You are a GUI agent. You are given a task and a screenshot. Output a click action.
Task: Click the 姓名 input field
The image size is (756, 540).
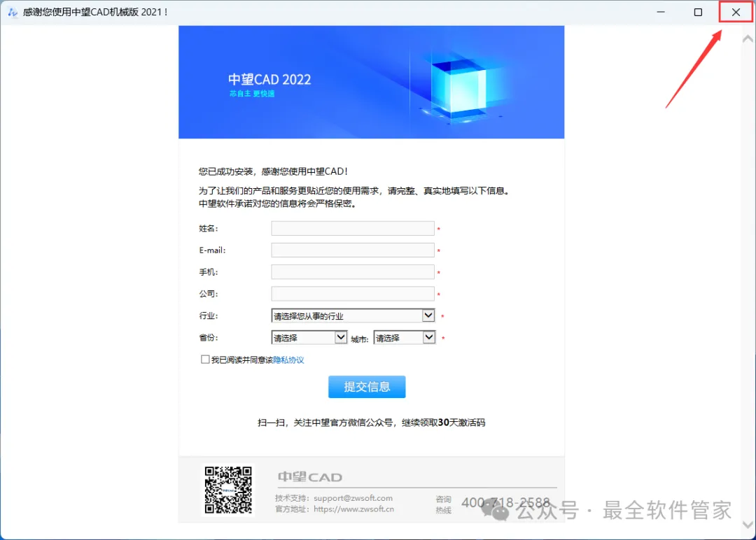pos(352,228)
